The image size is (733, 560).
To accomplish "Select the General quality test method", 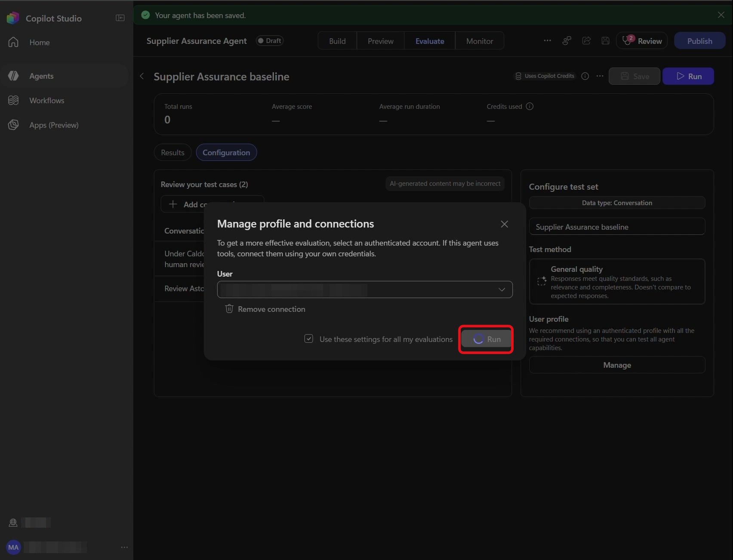I will click(x=617, y=282).
